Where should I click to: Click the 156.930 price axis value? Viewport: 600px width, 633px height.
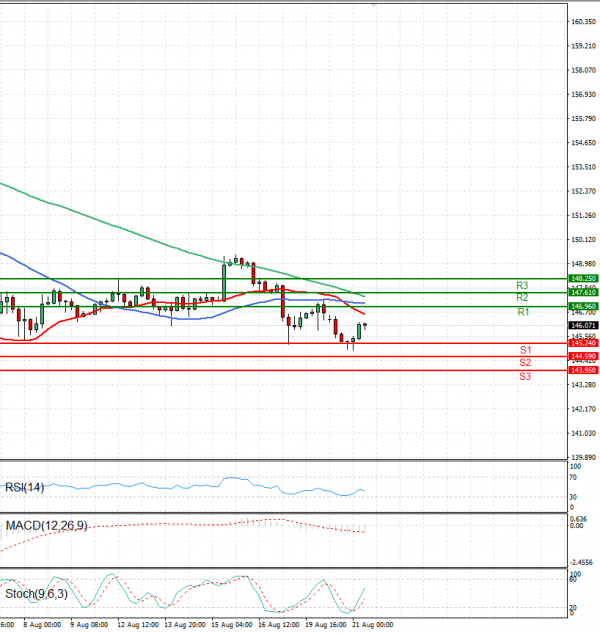[x=583, y=94]
